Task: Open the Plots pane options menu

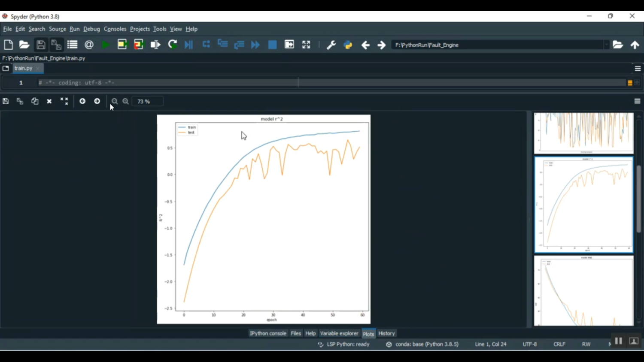Action: click(x=637, y=102)
